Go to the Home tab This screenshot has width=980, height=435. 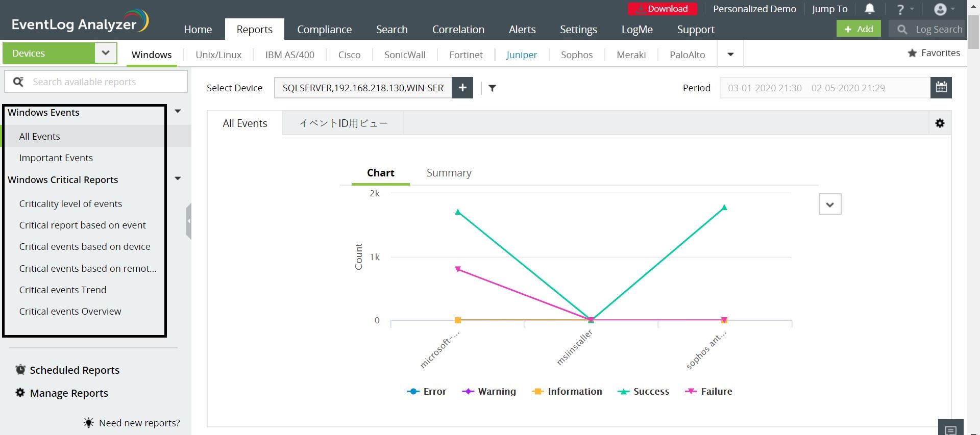click(198, 30)
